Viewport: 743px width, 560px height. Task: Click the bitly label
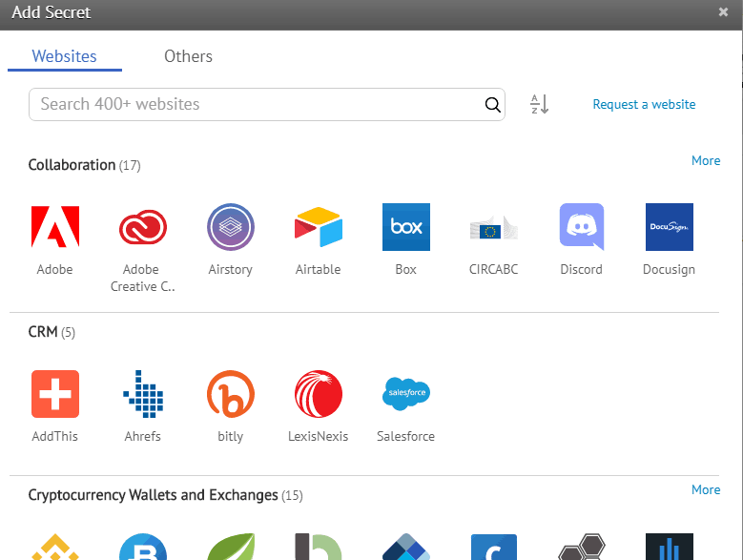230,436
